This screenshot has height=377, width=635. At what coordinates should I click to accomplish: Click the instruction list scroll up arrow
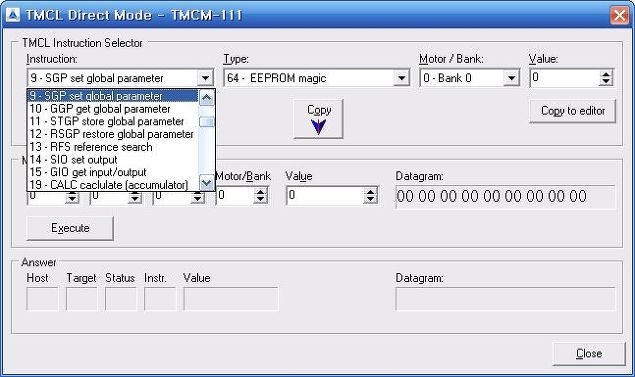pos(207,98)
